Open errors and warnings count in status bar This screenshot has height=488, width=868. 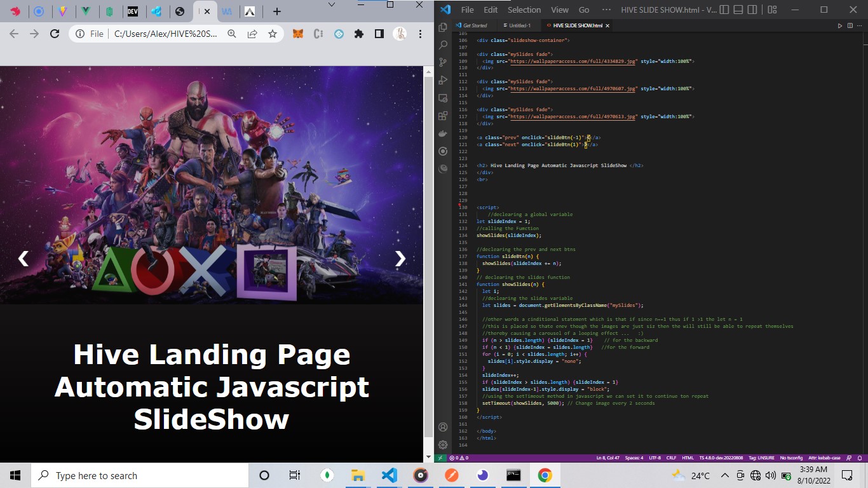tap(459, 457)
